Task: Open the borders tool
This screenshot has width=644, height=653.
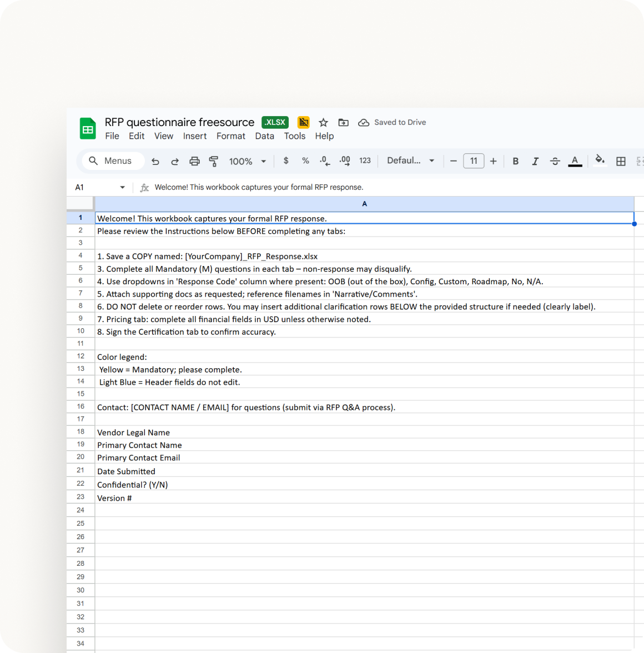Action: [x=621, y=161]
